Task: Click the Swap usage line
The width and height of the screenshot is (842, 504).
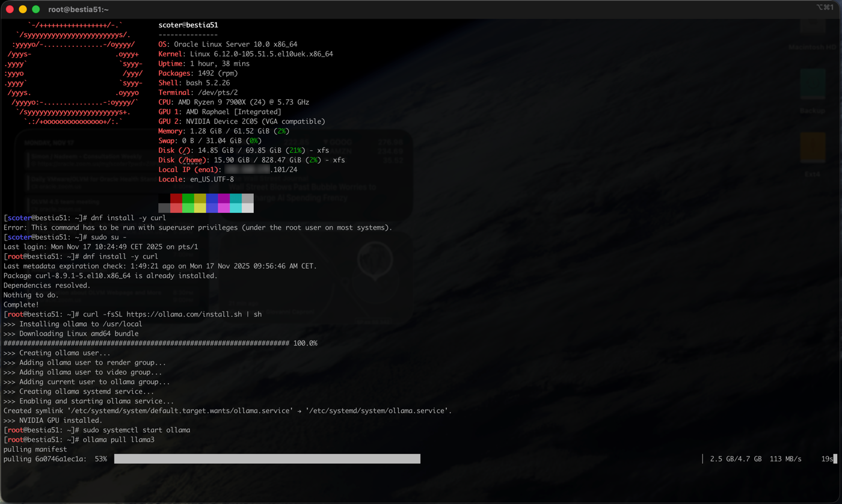Action: 210,141
